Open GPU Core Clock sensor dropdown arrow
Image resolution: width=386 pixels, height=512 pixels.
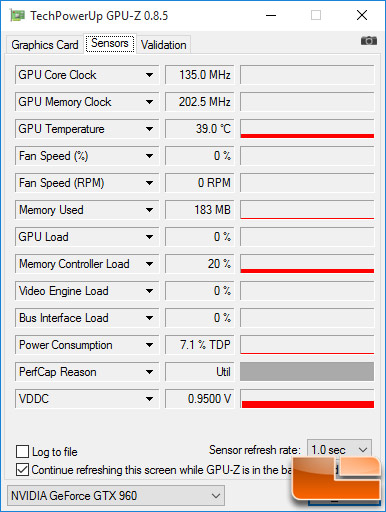click(149, 75)
